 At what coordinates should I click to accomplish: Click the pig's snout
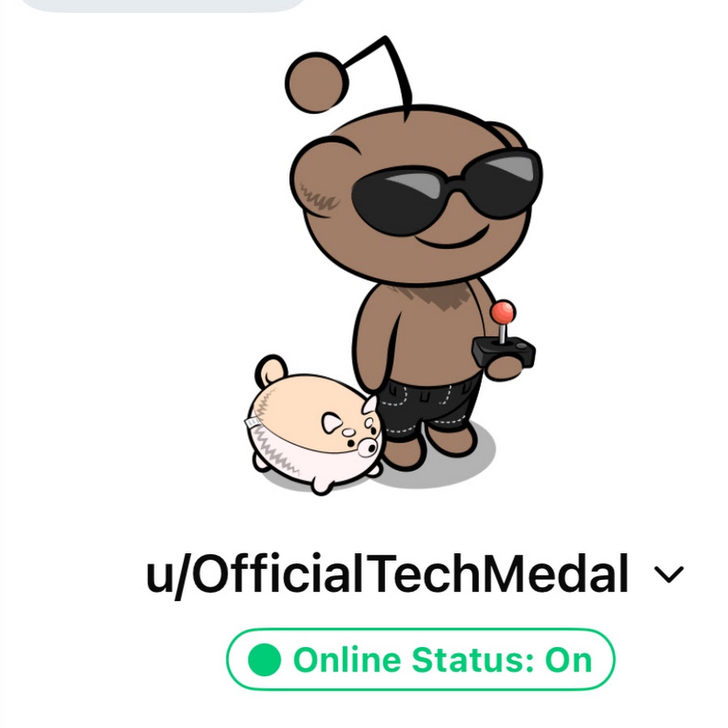pyautogui.click(x=370, y=447)
